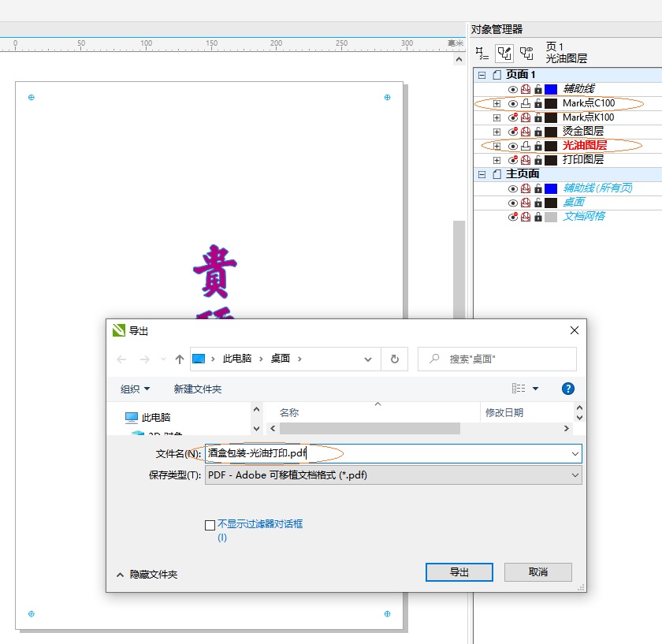The height and width of the screenshot is (644, 662).
Task: Click the 导出 button
Action: pos(459,571)
